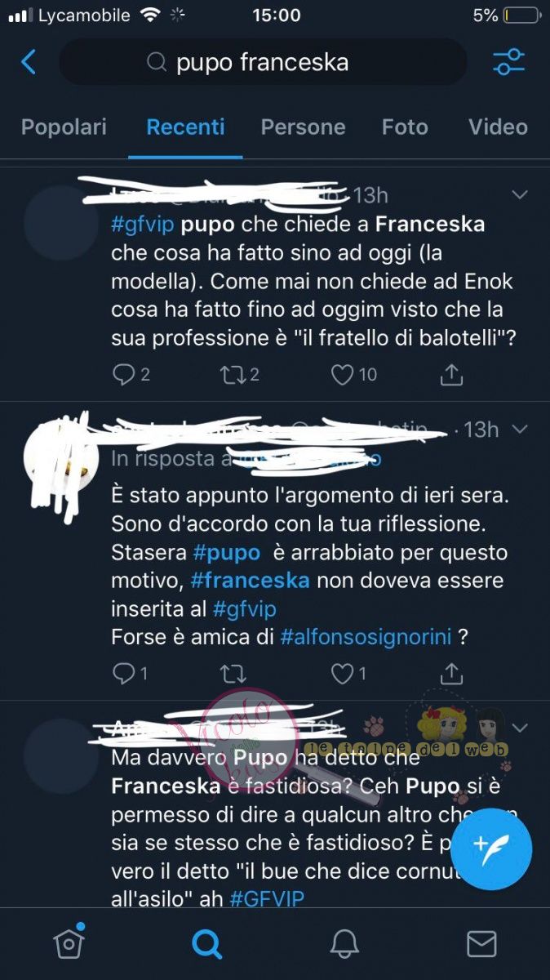Viewport: 550px width, 980px height.
Task: Go back using the left arrow
Action: 29,62
